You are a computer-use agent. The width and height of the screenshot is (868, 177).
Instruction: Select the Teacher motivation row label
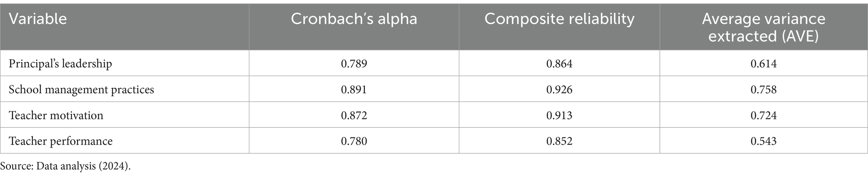pos(56,115)
